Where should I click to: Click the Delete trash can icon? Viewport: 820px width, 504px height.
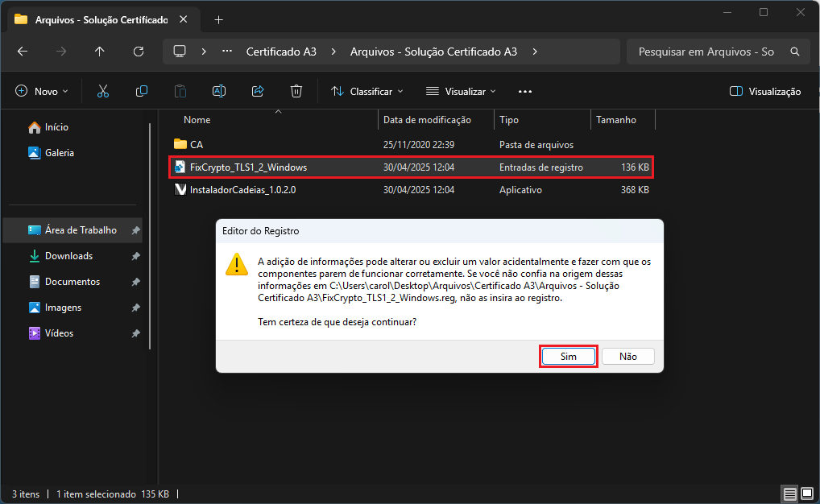(x=296, y=92)
